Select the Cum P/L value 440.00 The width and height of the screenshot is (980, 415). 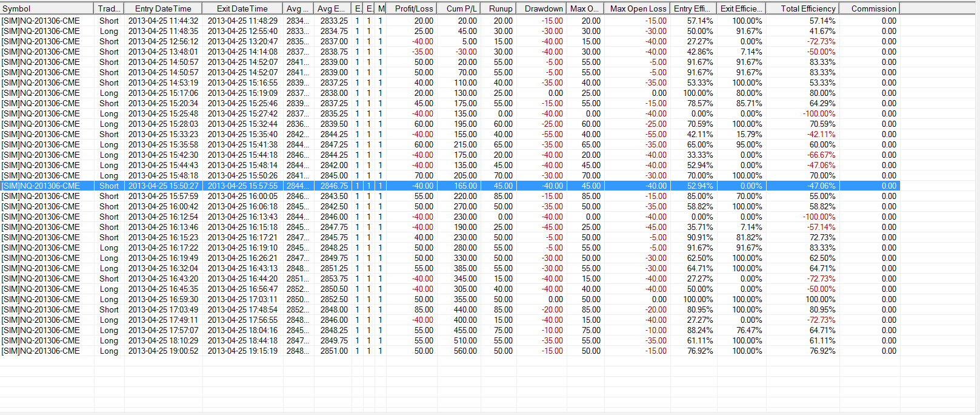click(x=465, y=309)
